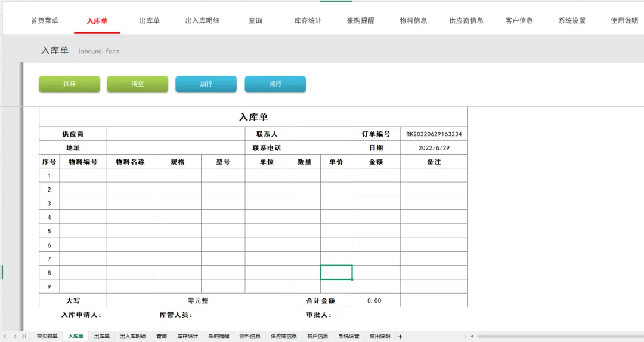The width and height of the screenshot is (644, 342).
Task: Select the 地址 input cell
Action: (x=176, y=147)
